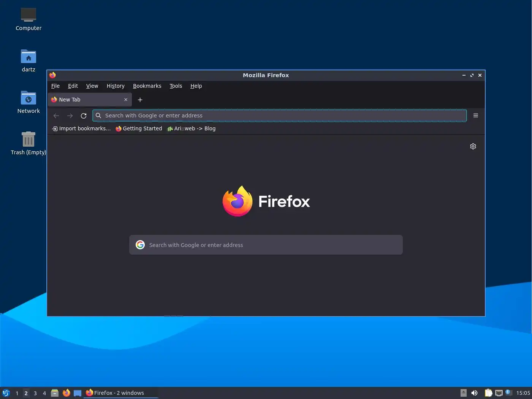This screenshot has width=532, height=399.
Task: Switch to virtual desktop 4
Action: pos(44,393)
